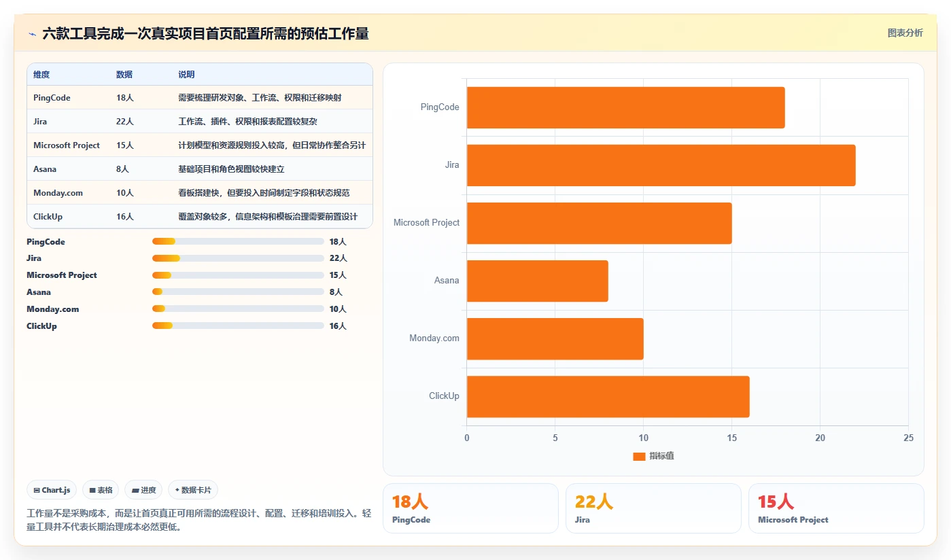Click 基础项目和角色视图较快建立 description
The width and height of the screenshot is (951, 560).
coord(231,169)
